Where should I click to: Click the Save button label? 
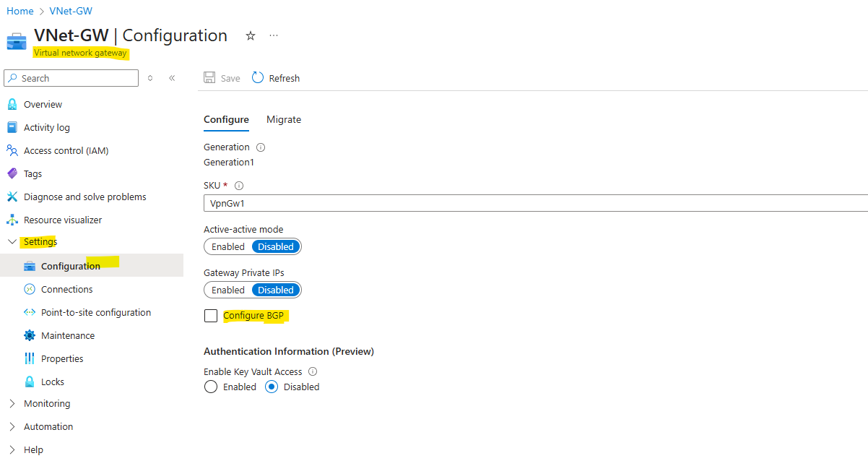[x=230, y=78]
